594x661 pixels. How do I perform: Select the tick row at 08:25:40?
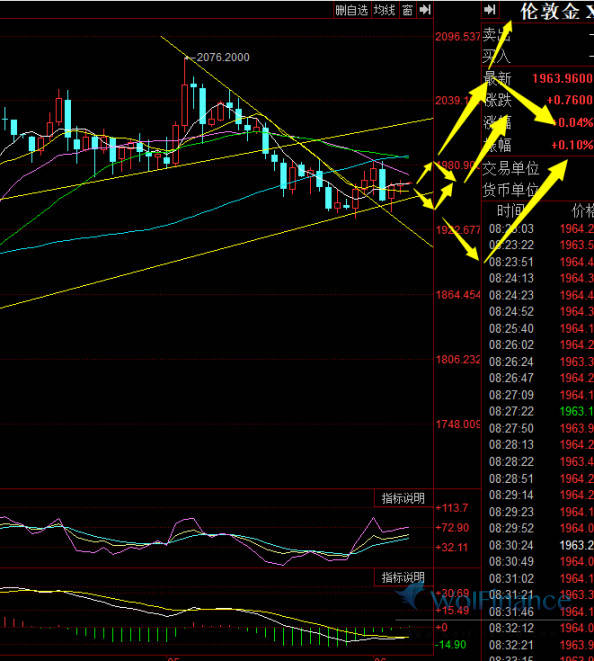point(541,328)
